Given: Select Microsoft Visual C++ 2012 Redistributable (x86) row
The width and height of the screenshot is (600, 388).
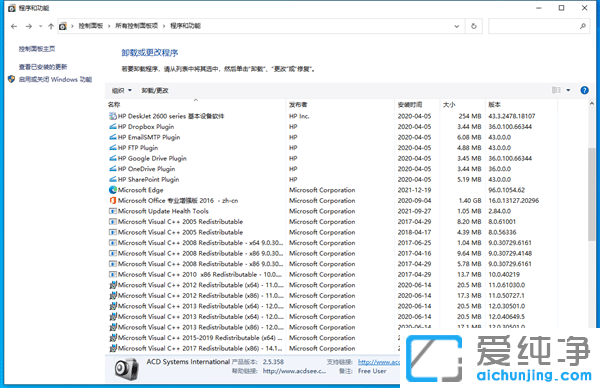Looking at the screenshot, I should (331, 295).
